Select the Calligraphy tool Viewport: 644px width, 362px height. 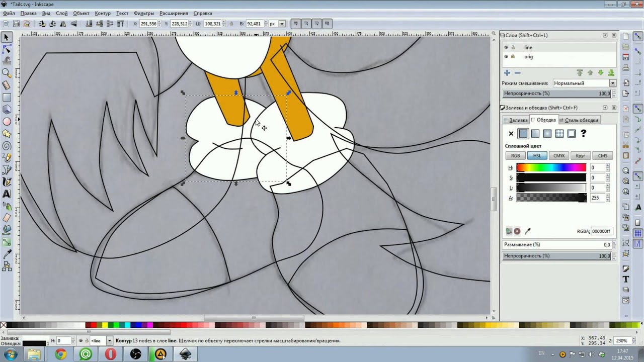[7, 182]
